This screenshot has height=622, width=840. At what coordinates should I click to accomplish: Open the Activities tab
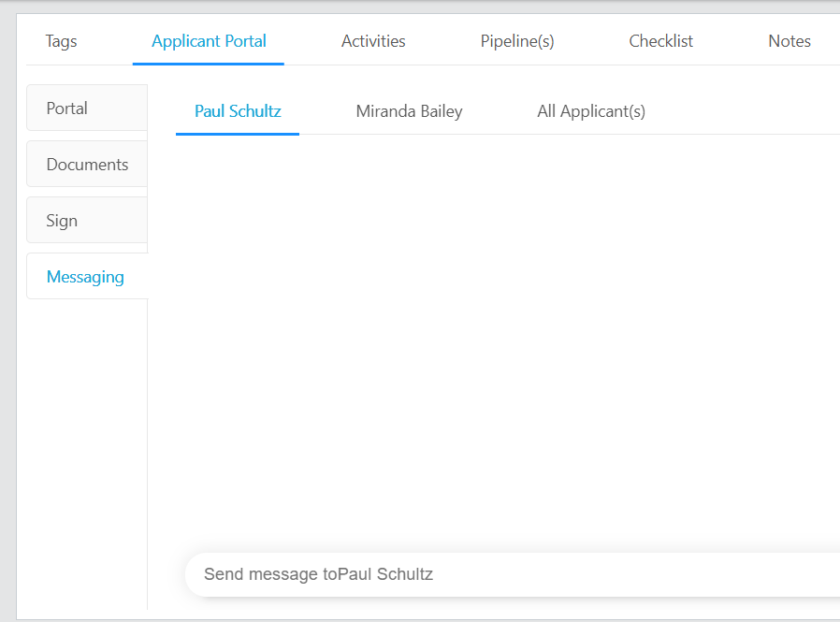[373, 41]
